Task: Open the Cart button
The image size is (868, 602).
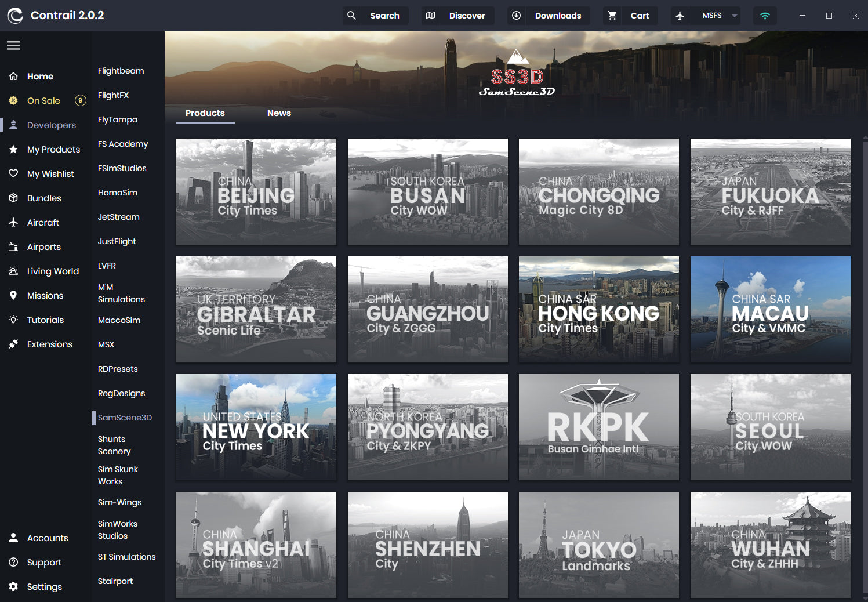Action: (x=631, y=16)
